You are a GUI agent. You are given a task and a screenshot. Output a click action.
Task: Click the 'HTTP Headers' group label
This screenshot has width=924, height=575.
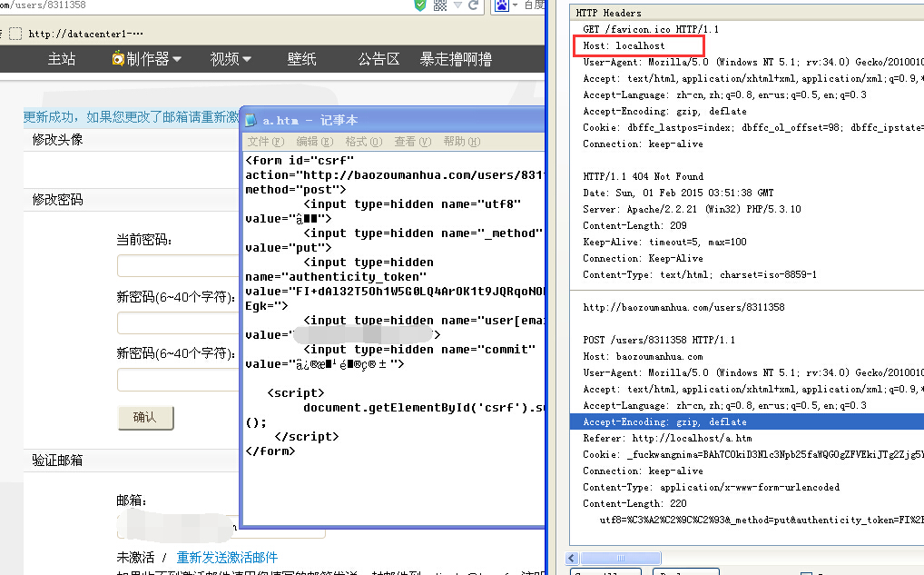click(x=608, y=13)
